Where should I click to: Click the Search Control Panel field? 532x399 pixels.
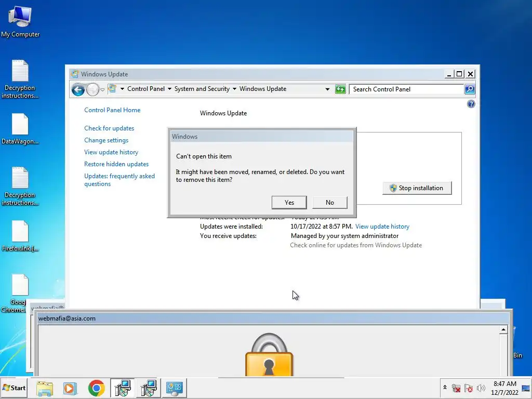tap(406, 89)
